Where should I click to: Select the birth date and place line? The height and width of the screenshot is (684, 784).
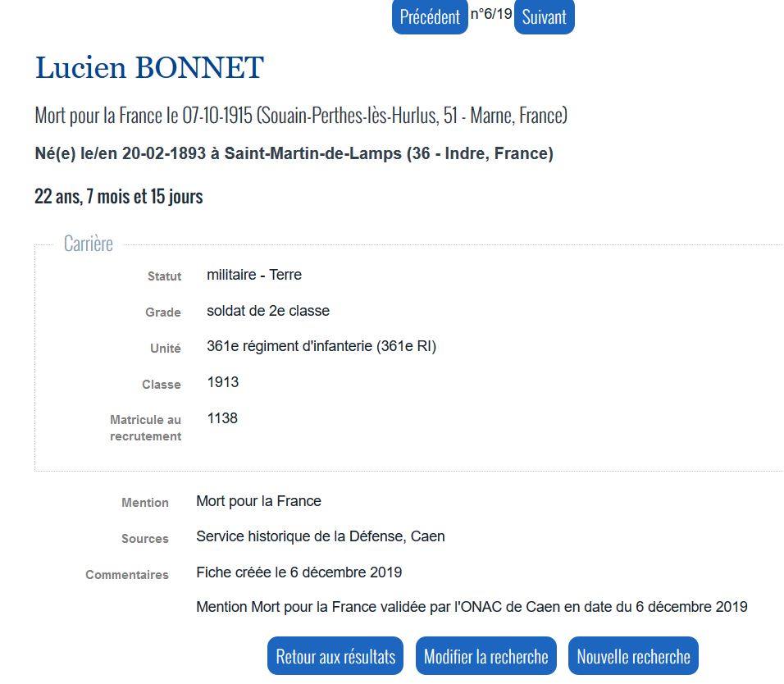pyautogui.click(x=294, y=153)
